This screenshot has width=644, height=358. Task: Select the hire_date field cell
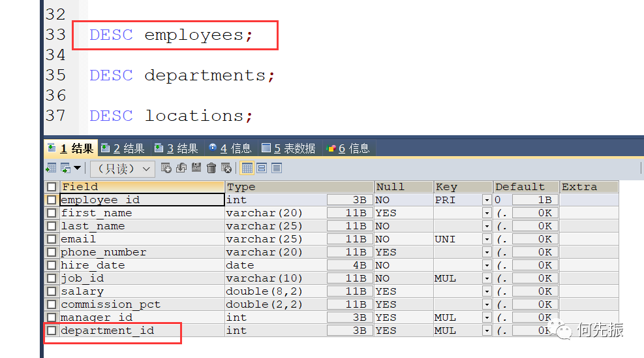142,265
